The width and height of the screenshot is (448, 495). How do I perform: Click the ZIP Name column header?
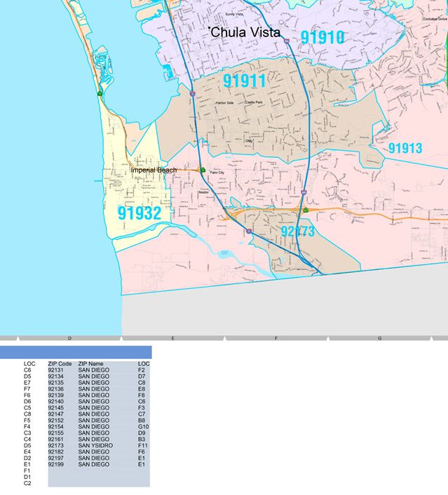(90, 364)
